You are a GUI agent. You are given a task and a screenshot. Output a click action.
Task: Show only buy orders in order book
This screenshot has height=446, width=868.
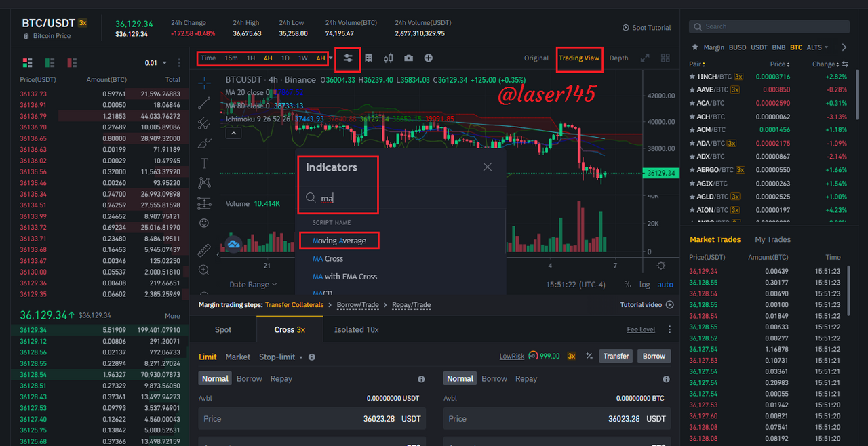(x=50, y=63)
